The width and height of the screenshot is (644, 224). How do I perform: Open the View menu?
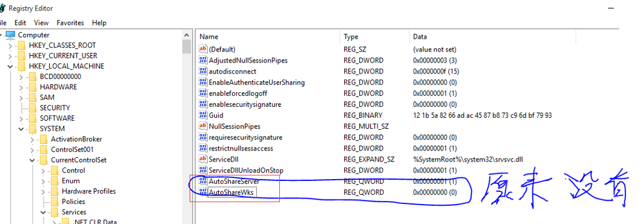coord(41,23)
